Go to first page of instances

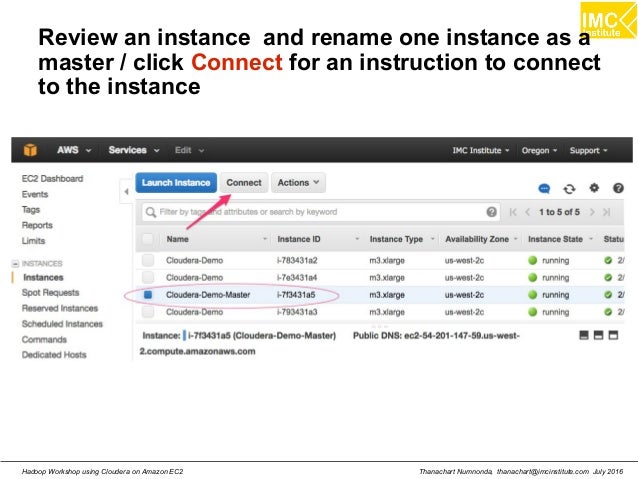(513, 212)
